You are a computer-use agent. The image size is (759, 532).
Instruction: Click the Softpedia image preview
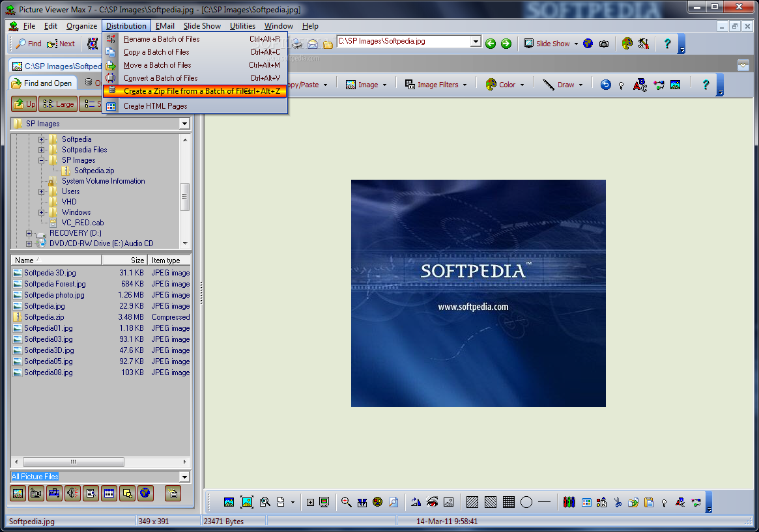click(478, 293)
